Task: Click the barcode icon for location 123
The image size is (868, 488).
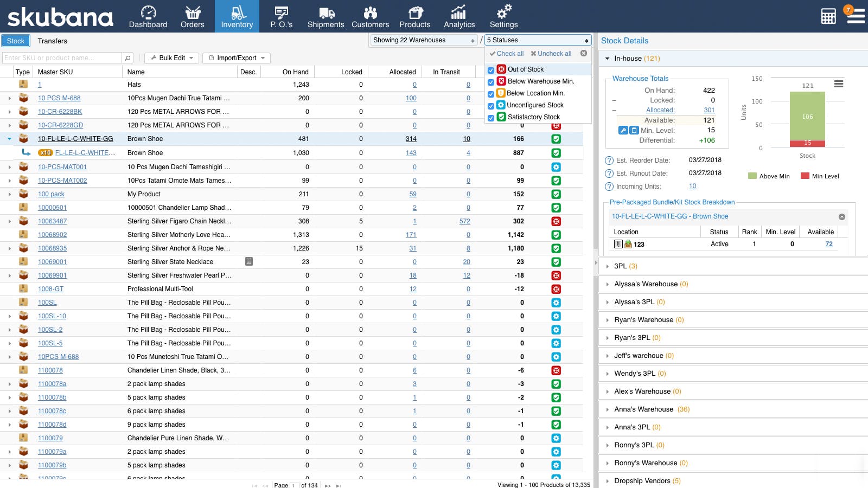Action: 618,244
